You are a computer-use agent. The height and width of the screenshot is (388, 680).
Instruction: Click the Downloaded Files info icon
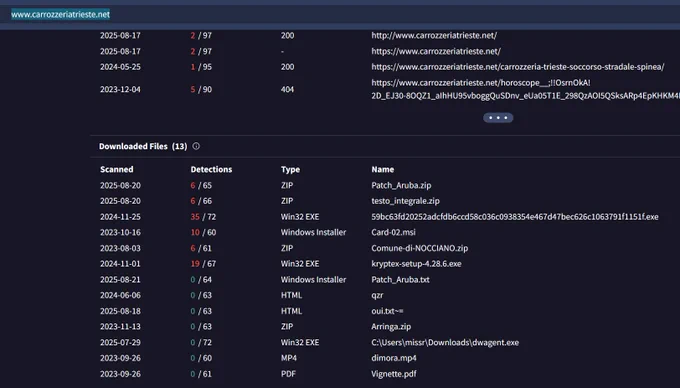[x=196, y=146]
